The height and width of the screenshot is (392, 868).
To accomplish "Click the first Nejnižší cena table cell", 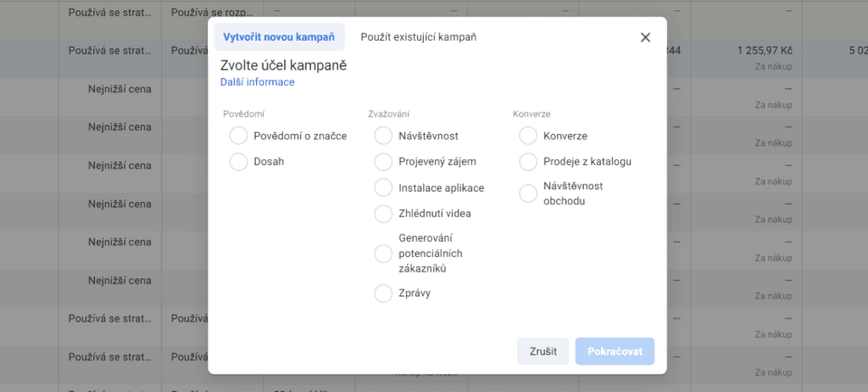I will pos(119,89).
